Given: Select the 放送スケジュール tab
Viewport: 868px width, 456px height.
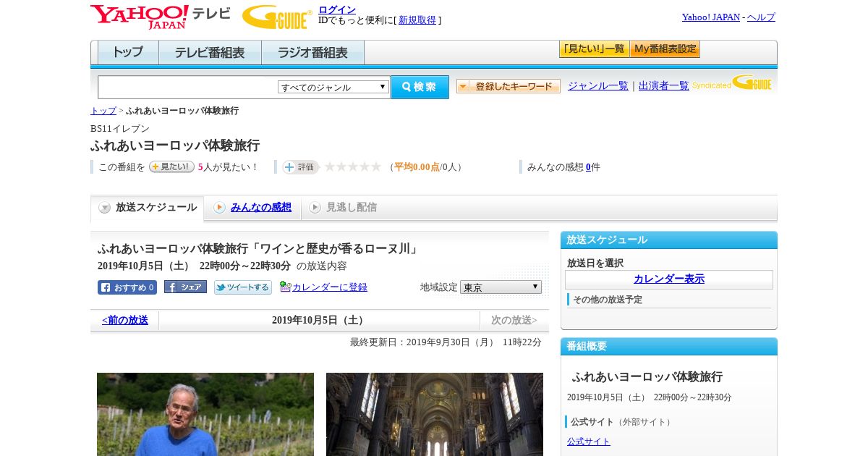Looking at the screenshot, I should tap(148, 208).
